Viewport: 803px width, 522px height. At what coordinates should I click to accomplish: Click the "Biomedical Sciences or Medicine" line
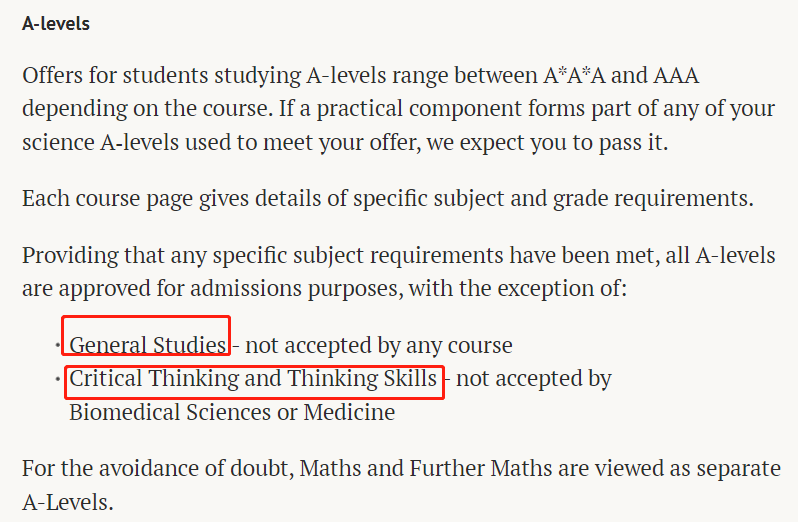pyautogui.click(x=232, y=412)
